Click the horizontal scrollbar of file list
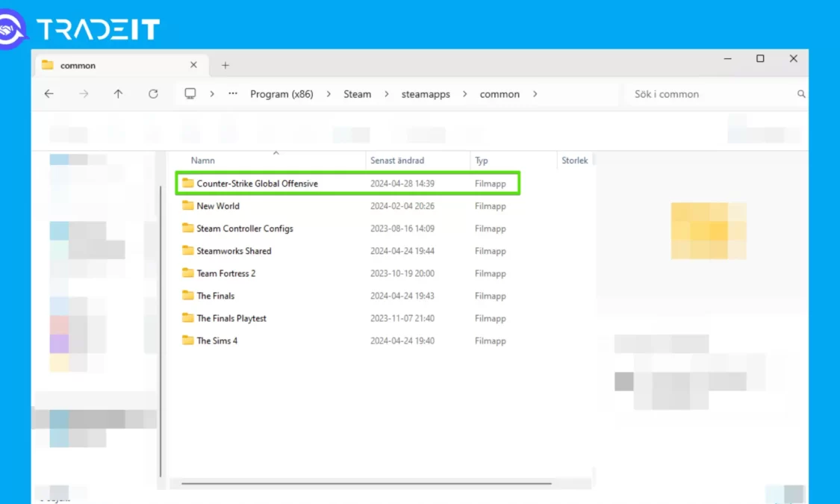Viewport: 840px width, 504px height. pos(367,483)
